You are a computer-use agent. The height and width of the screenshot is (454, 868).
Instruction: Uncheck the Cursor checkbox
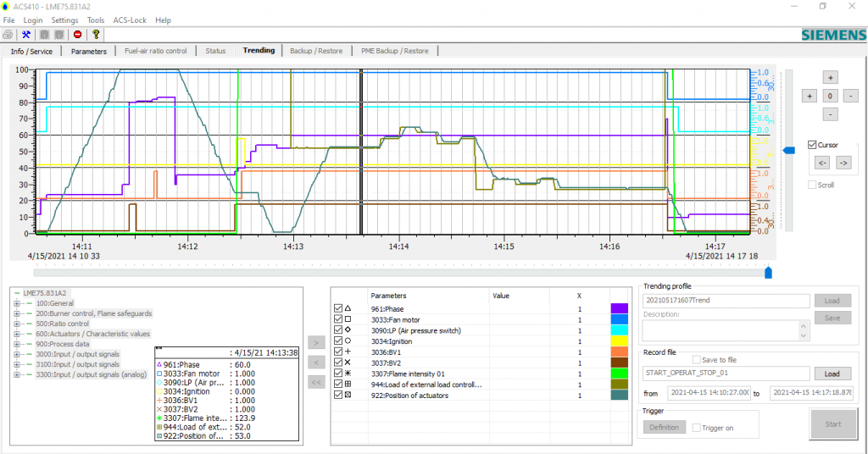pyautogui.click(x=813, y=145)
